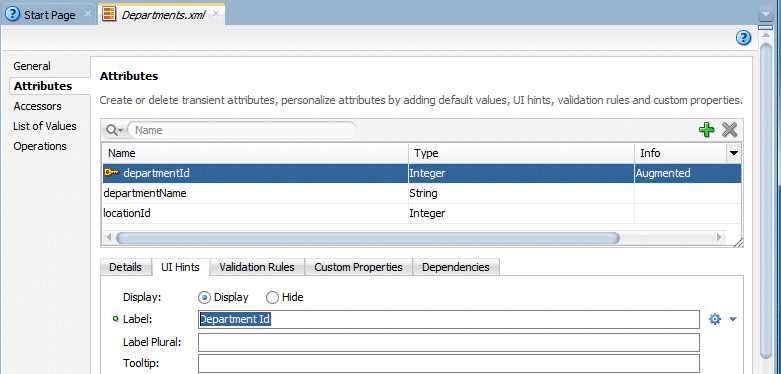Open the Custom Properties tab
The height and width of the screenshot is (374, 781).
(x=358, y=267)
